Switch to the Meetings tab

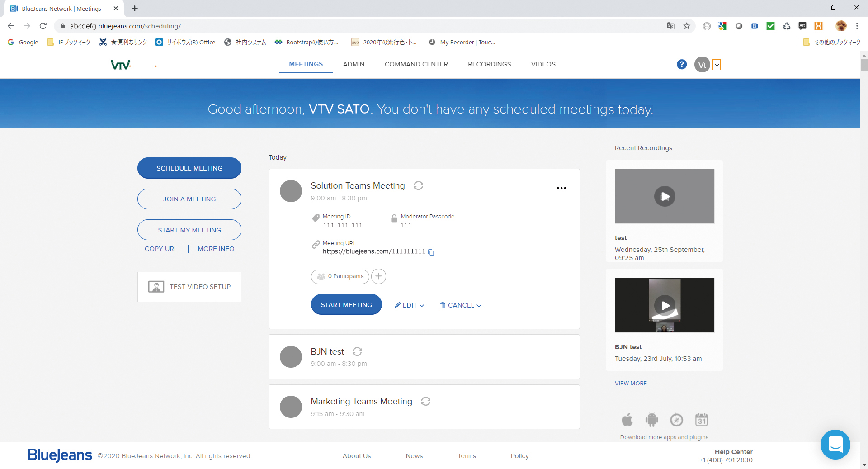tap(306, 64)
